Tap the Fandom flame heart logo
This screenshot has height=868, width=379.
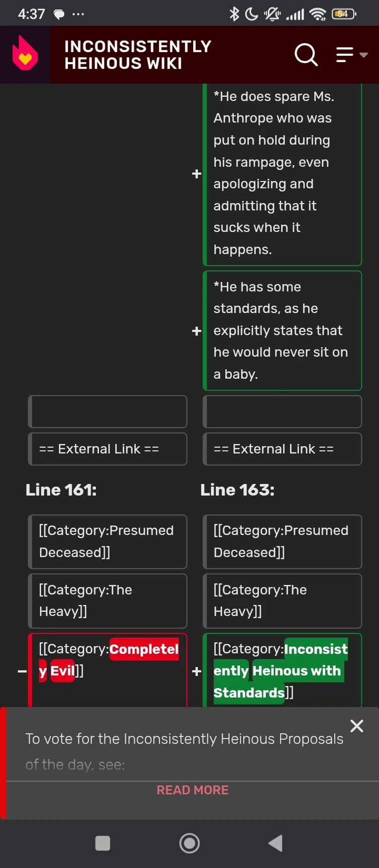pos(25,54)
